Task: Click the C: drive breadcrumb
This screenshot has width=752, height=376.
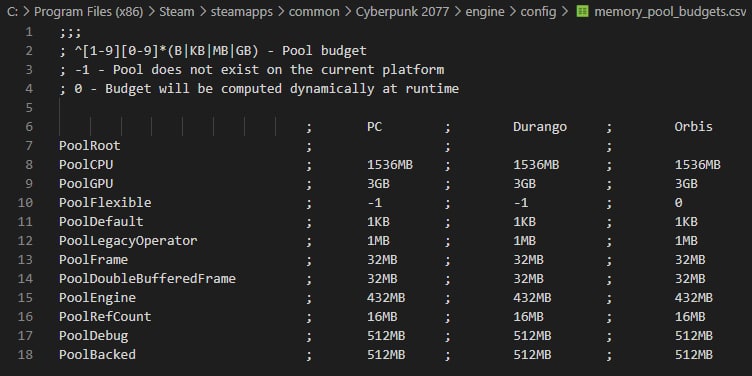Action: point(12,12)
